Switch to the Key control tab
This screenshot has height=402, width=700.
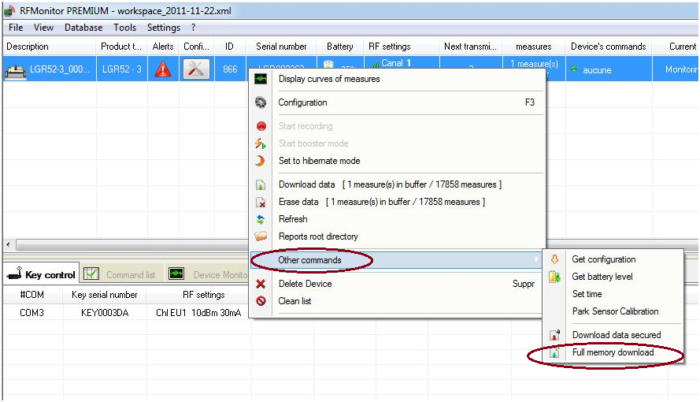[x=42, y=274]
